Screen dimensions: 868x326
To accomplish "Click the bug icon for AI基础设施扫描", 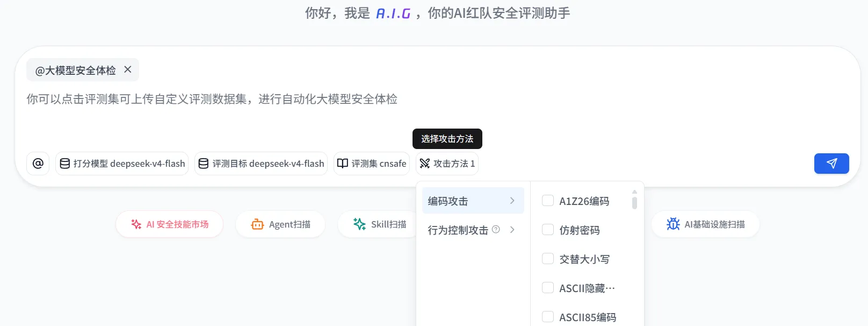I will (673, 224).
